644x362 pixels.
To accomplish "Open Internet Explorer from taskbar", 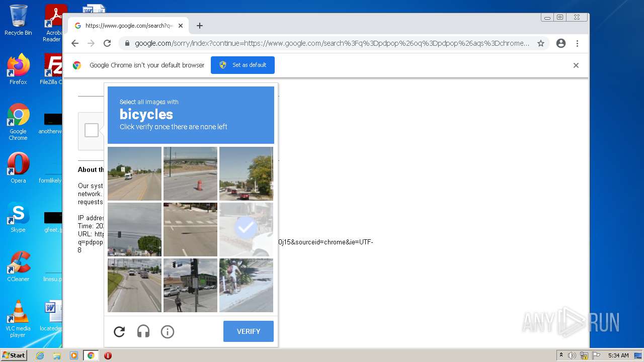I will [x=40, y=355].
